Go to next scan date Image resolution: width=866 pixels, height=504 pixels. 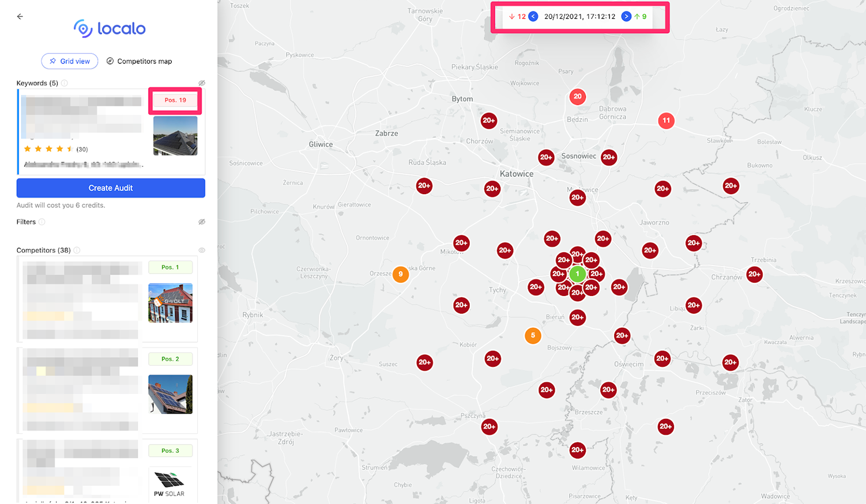click(x=626, y=17)
